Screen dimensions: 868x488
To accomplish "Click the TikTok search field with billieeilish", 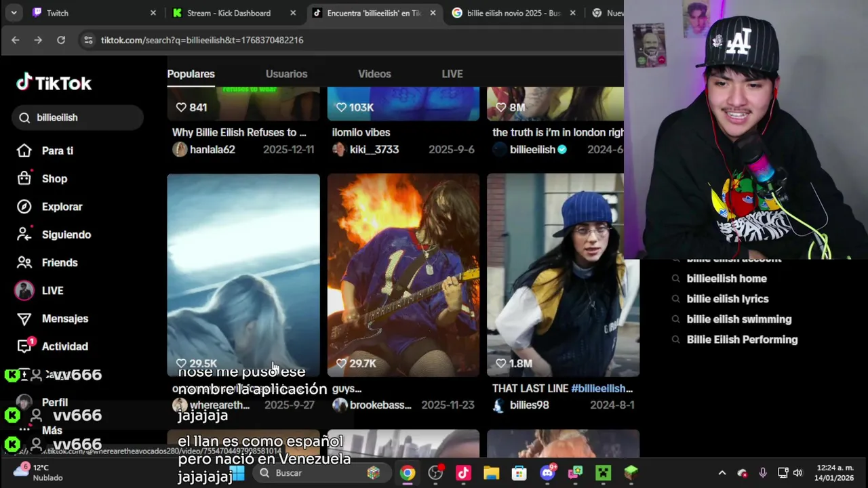I will point(77,118).
